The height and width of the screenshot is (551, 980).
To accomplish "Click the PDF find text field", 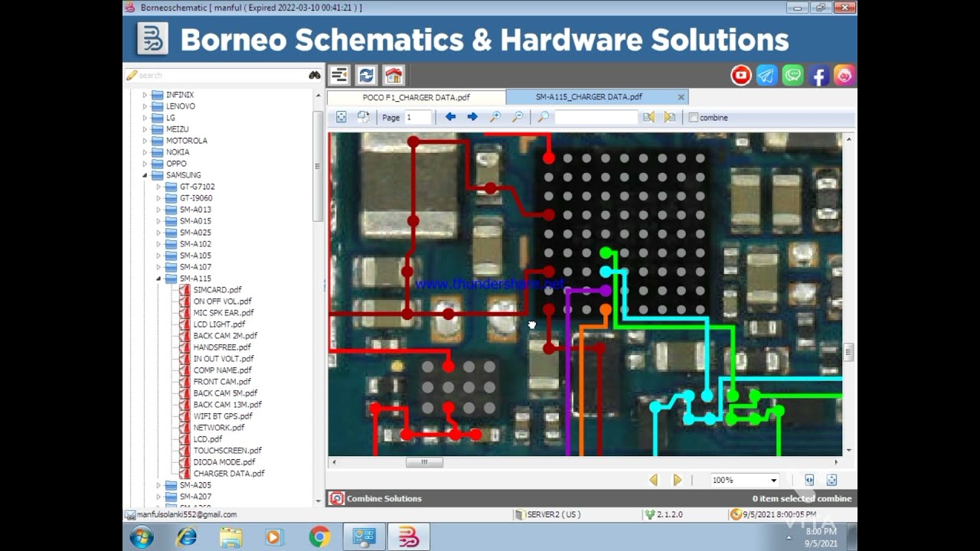I will point(596,117).
